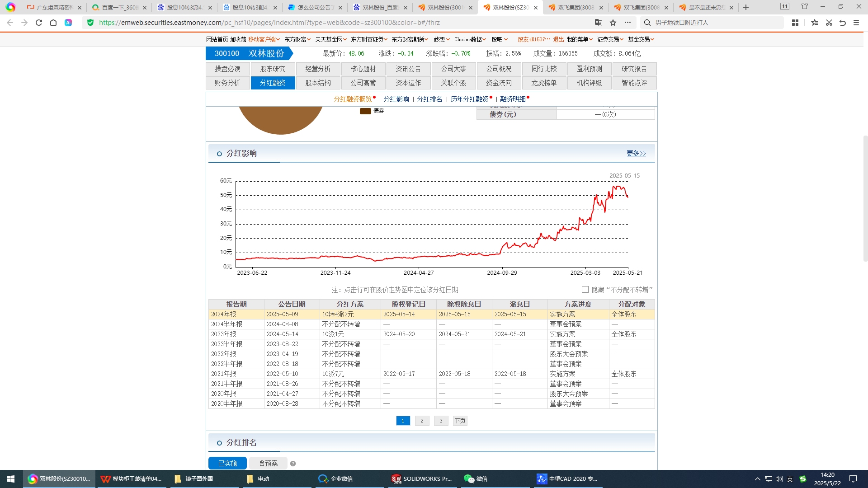
Task: Jump to 分红排名 section link
Action: 429,99
